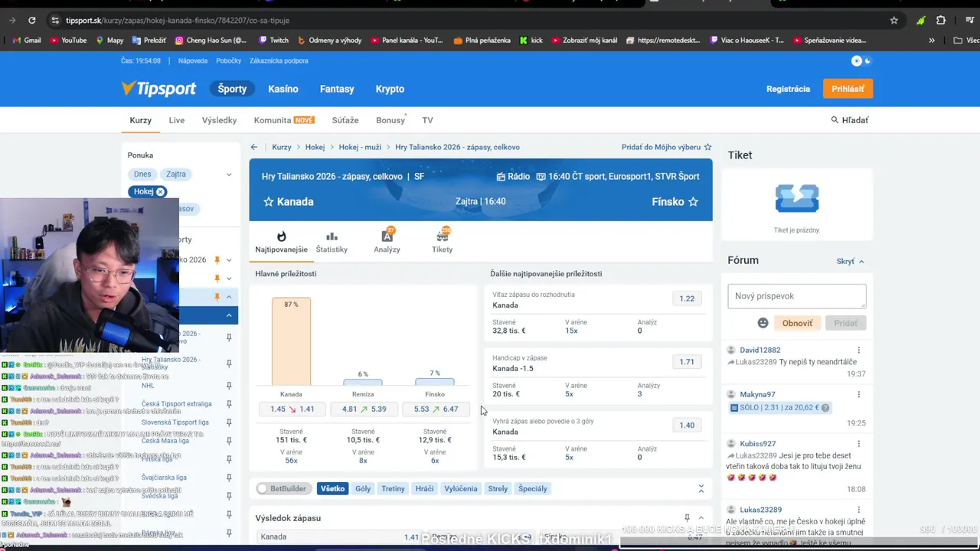
Task: Open Makyna97 post options menu
Action: pyautogui.click(x=858, y=394)
